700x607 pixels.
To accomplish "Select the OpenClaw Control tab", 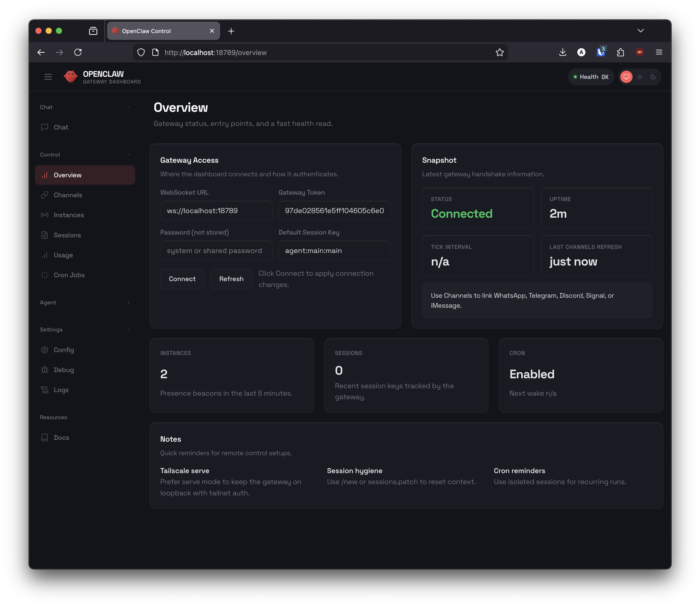I will pyautogui.click(x=163, y=31).
